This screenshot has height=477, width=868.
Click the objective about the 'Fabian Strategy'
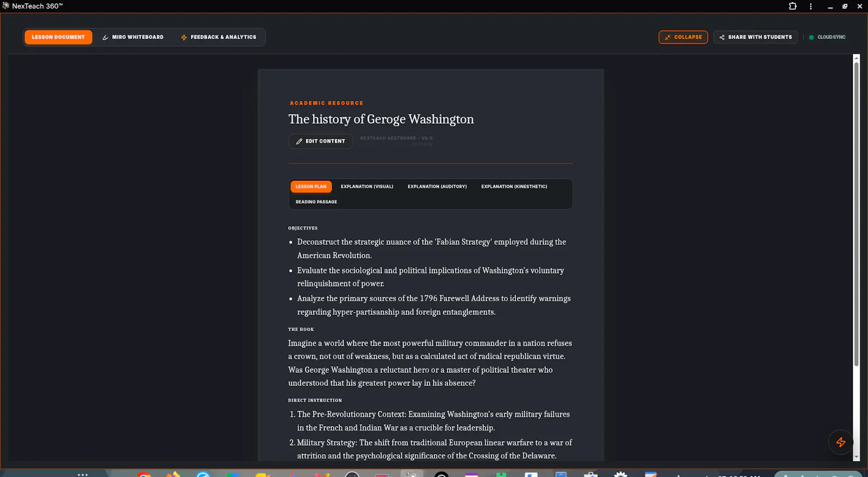click(431, 249)
